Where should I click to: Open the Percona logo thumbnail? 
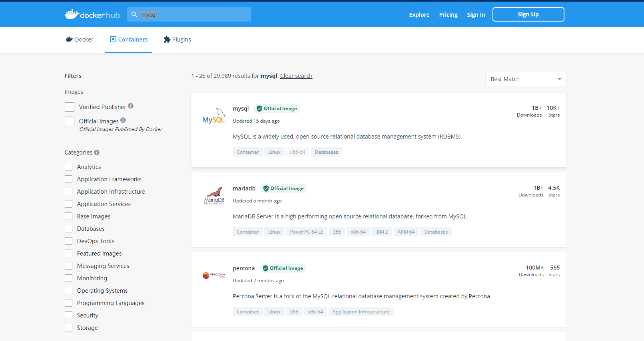coord(214,275)
